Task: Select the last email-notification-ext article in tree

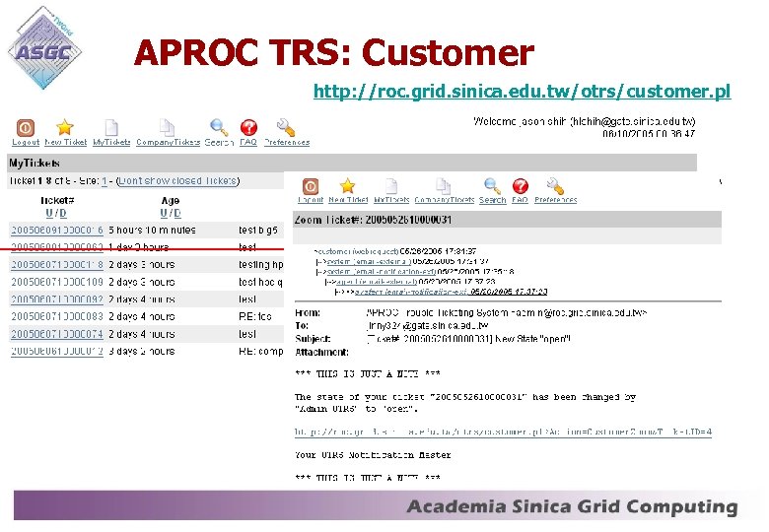Action: click(x=452, y=292)
